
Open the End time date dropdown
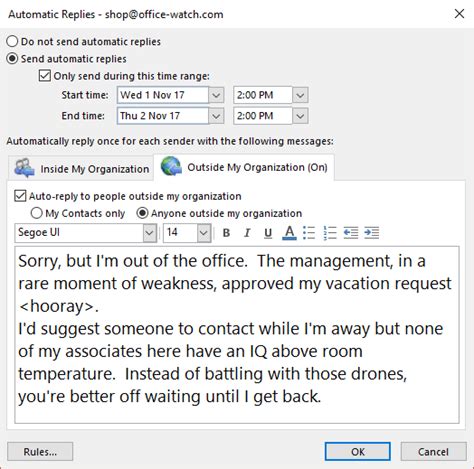point(216,116)
